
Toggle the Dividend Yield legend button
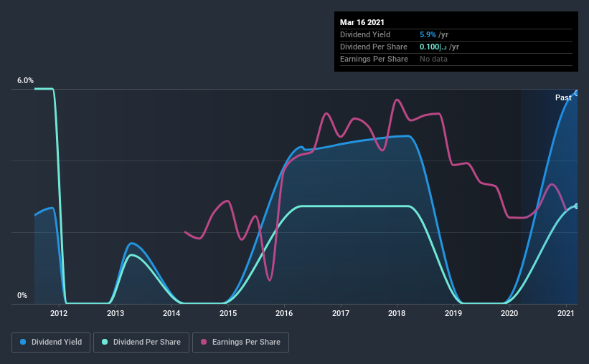tap(51, 343)
